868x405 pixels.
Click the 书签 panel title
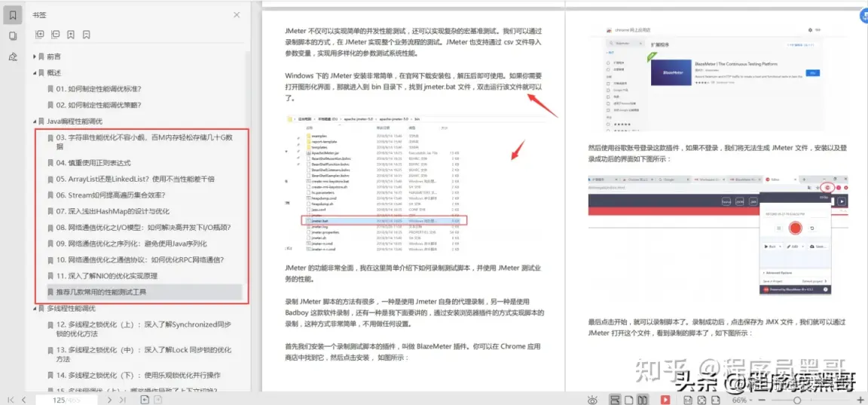[x=39, y=15]
